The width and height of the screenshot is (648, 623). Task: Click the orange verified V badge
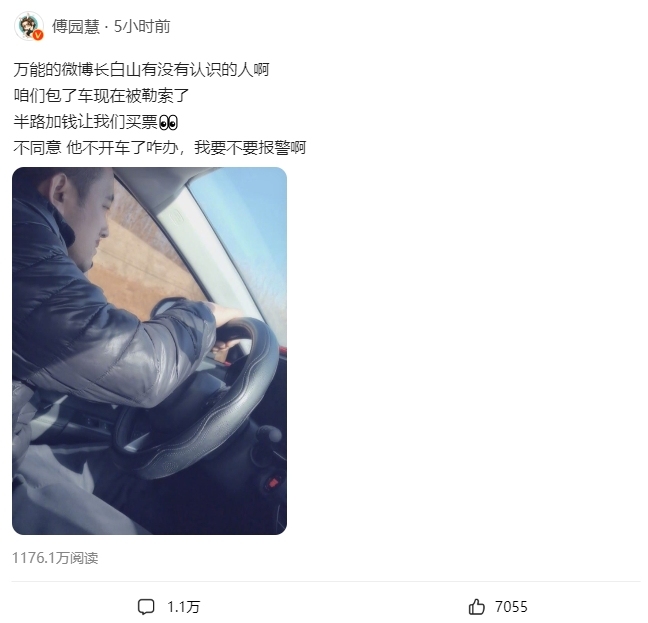pos(38,36)
